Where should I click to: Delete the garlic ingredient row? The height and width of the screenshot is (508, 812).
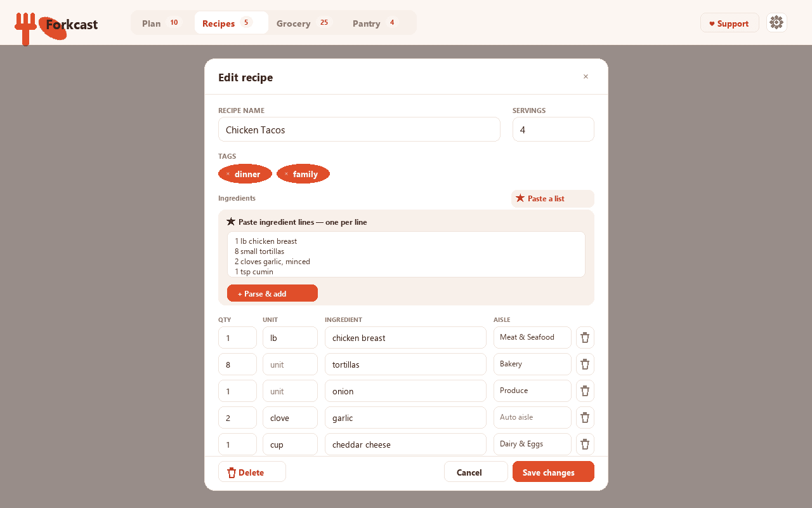click(585, 417)
